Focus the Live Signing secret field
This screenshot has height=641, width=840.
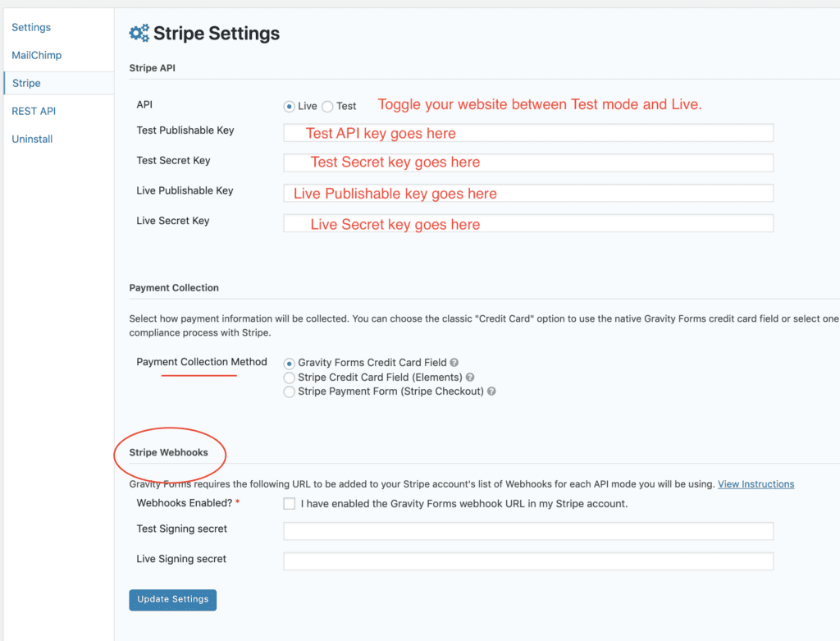click(x=528, y=561)
